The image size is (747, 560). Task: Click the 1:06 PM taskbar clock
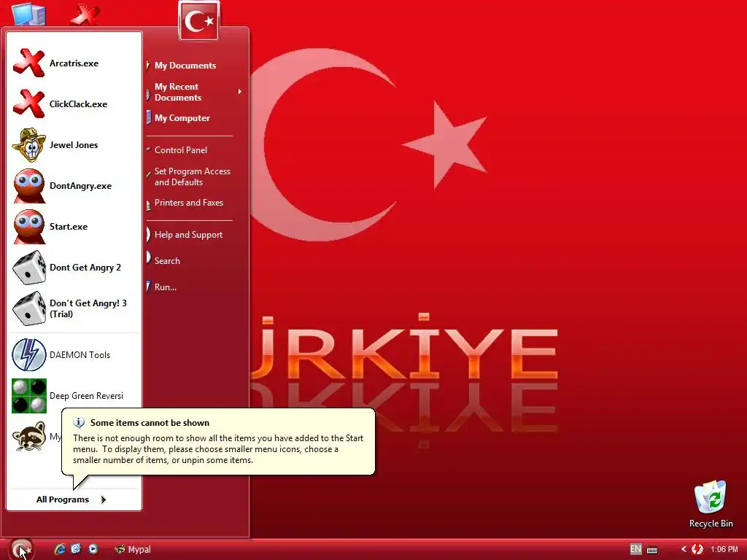pyautogui.click(x=724, y=549)
